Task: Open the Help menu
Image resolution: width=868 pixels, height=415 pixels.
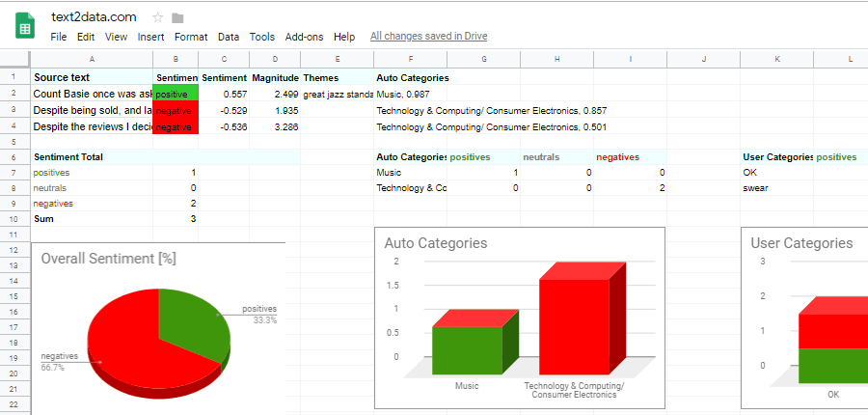Action: 344,37
